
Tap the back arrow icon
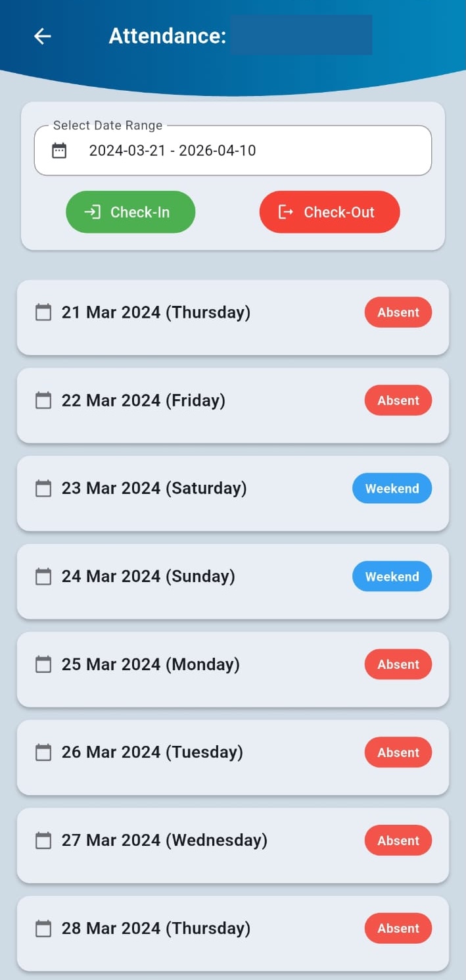point(43,36)
